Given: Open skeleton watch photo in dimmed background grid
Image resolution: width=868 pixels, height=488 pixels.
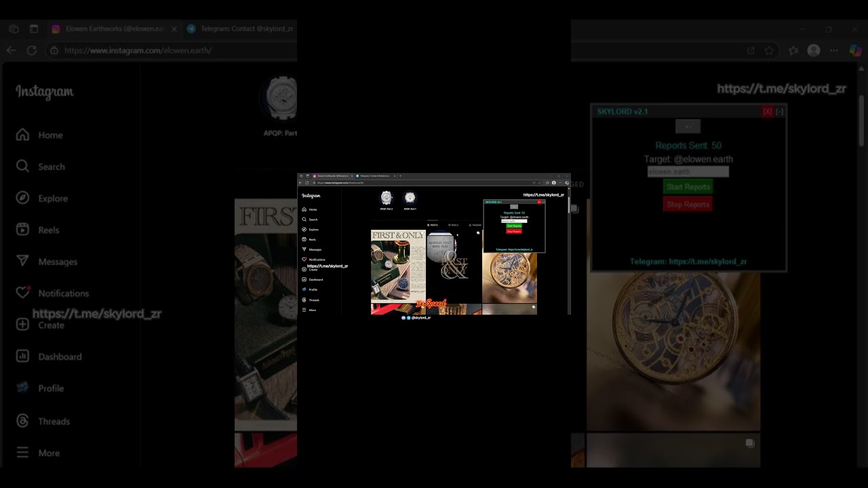Looking at the screenshot, I should click(673, 351).
